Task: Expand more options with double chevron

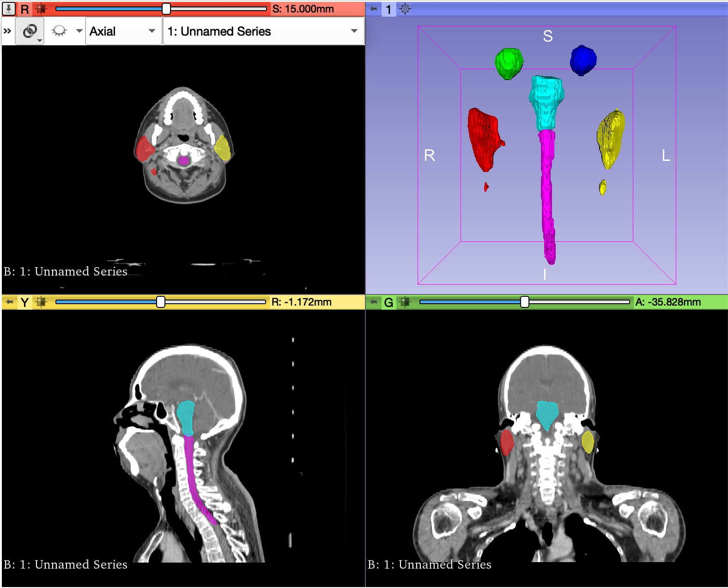Action: pos(7,31)
